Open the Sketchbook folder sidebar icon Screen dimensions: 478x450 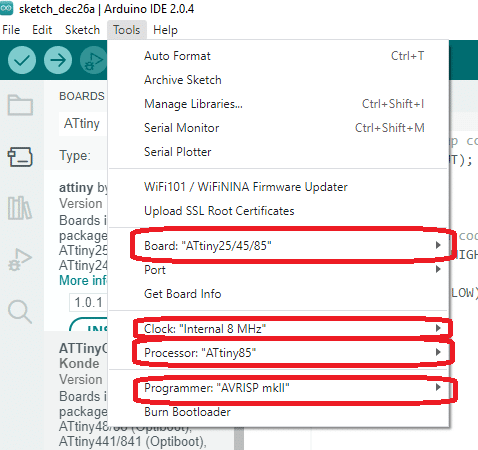pyautogui.click(x=20, y=105)
